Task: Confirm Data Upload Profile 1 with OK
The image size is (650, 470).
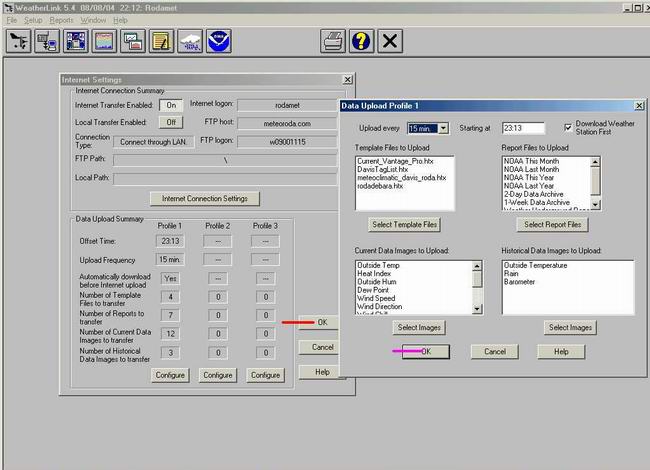Action: (426, 351)
